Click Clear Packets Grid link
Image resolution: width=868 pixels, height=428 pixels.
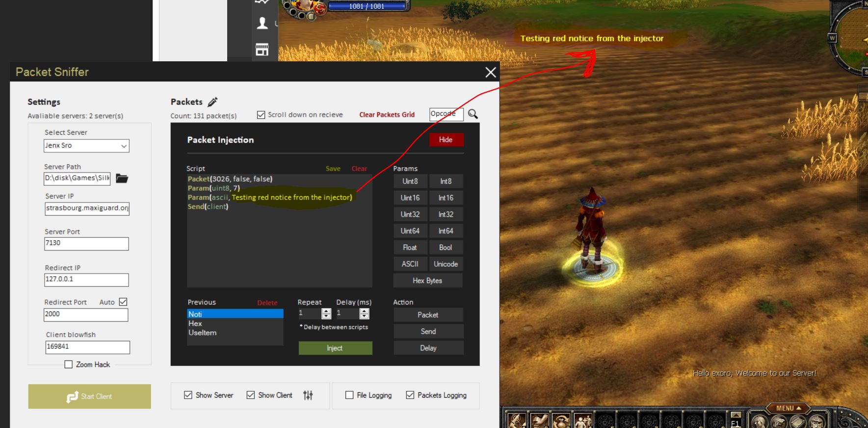click(387, 115)
